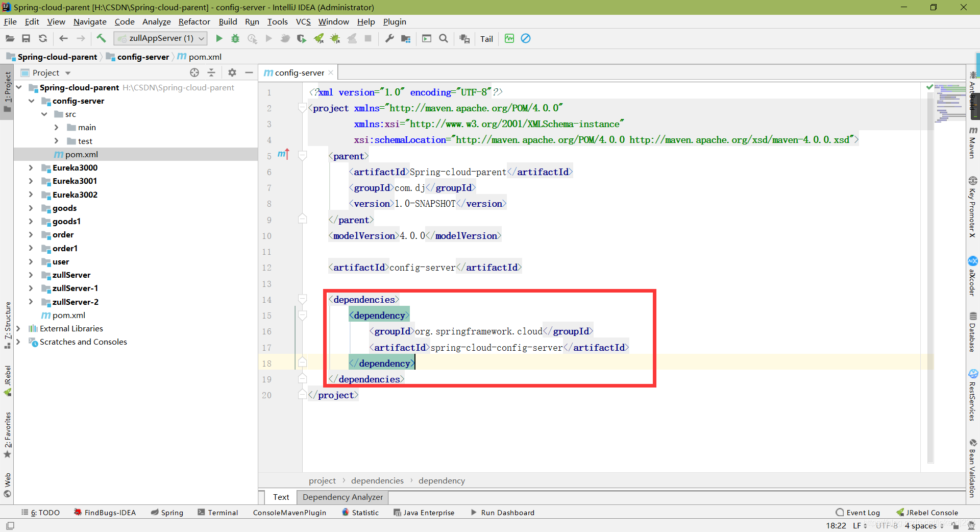Viewport: 980px width, 532px height.
Task: Click the hector inspector icon in status bar
Action: (971, 525)
